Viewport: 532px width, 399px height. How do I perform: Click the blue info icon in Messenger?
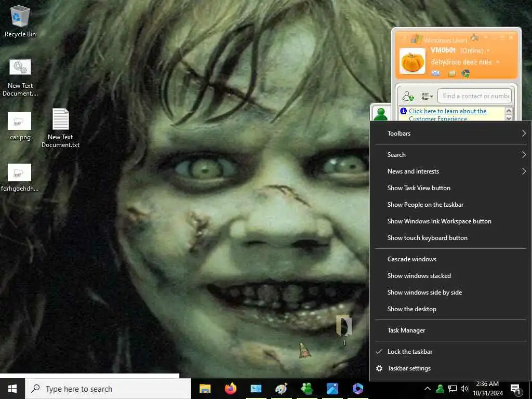[x=403, y=111]
